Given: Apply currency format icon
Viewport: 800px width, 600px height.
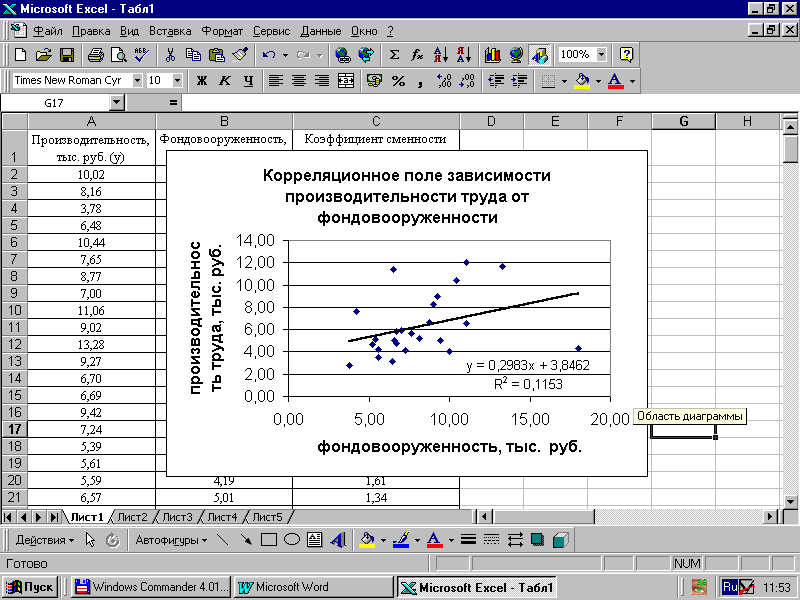Looking at the screenshot, I should tap(374, 81).
